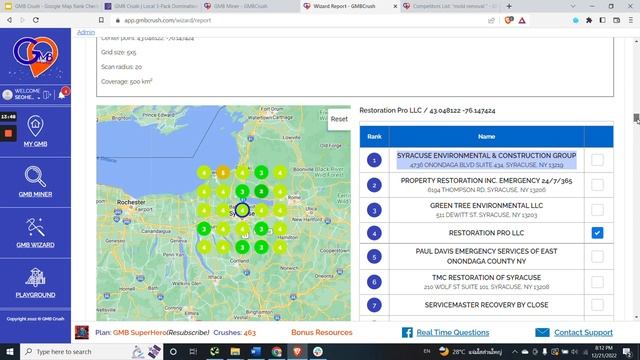Click the Facebook icon by Real Time Questions
The height and width of the screenshot is (360, 640).
pos(407,332)
